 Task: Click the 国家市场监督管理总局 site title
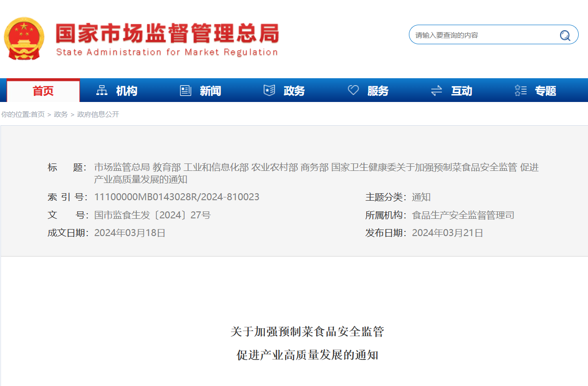(167, 34)
